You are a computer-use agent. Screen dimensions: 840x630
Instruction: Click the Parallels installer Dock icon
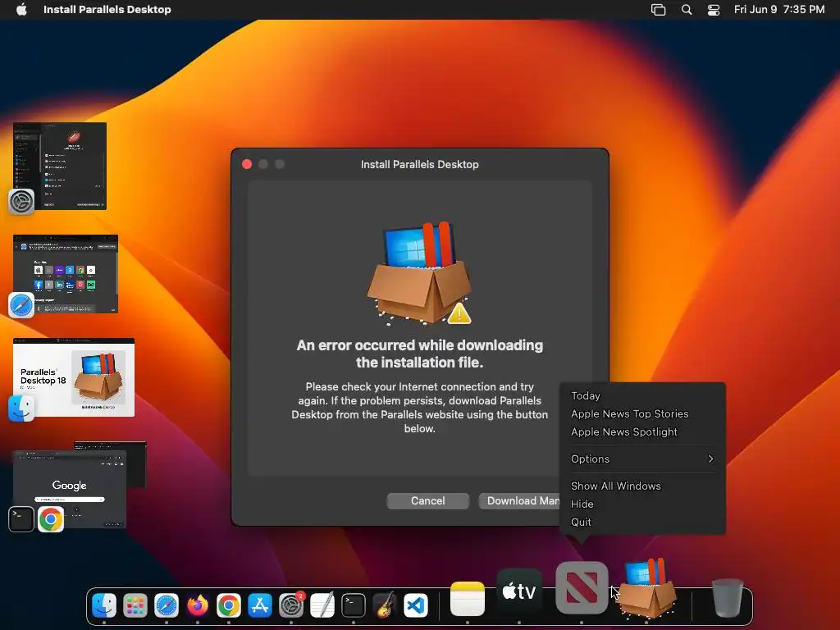(x=646, y=589)
